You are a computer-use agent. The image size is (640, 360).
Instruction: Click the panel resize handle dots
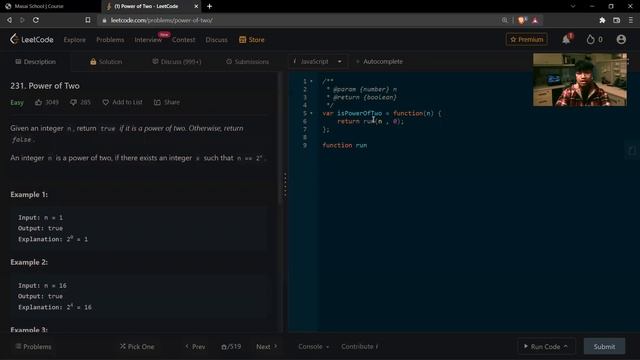tap(285, 184)
